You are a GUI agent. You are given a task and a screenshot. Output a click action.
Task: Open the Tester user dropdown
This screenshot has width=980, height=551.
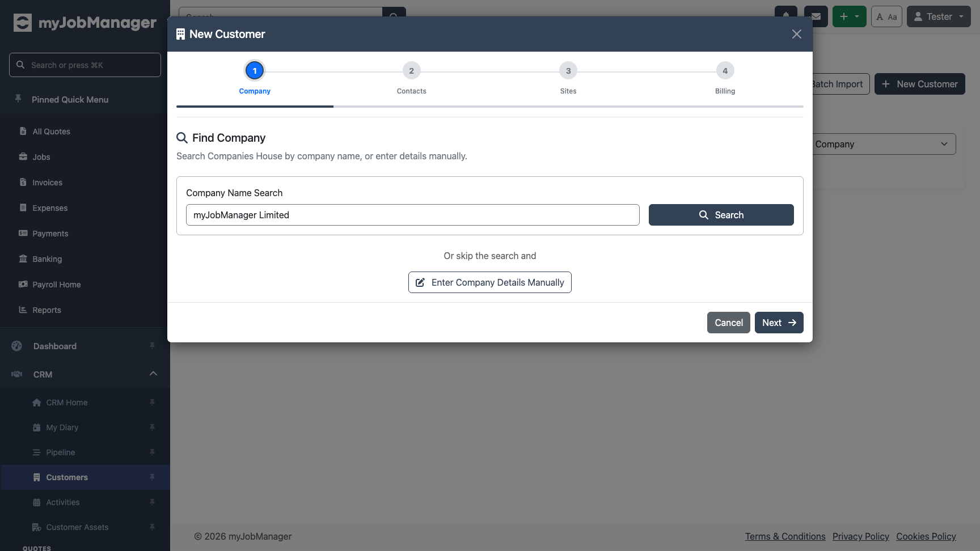[x=939, y=16]
